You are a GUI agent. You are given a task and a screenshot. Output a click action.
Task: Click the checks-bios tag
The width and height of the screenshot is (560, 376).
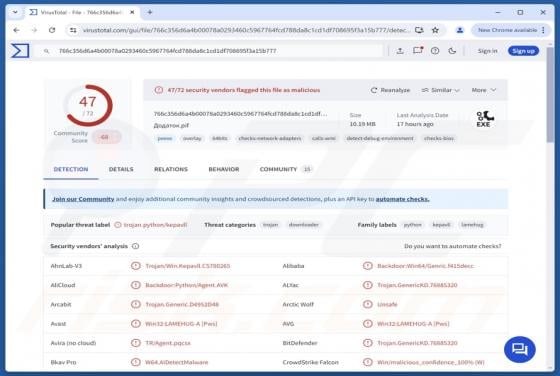pyautogui.click(x=439, y=138)
